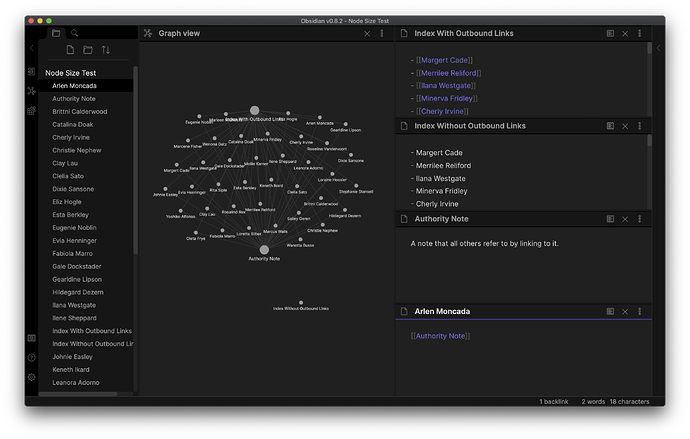The width and height of the screenshot is (690, 439).
Task: Collapse the right sidebar with the chevron
Action: pos(658,48)
